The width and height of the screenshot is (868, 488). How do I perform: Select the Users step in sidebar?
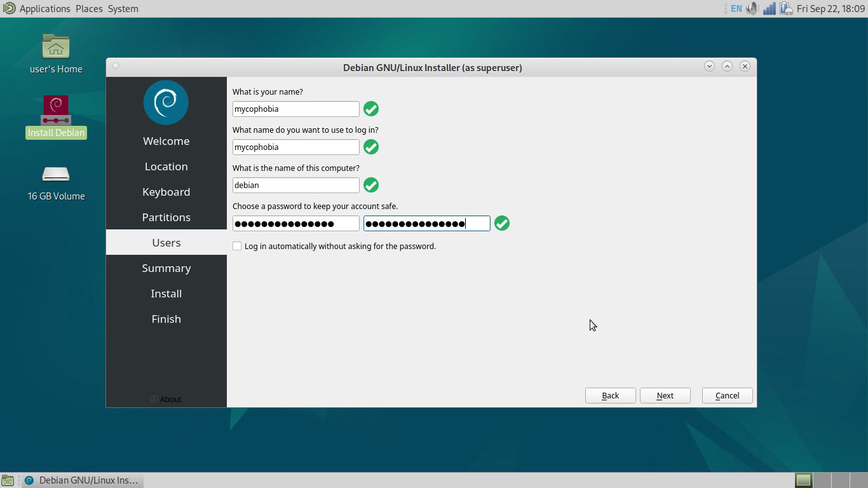point(166,243)
